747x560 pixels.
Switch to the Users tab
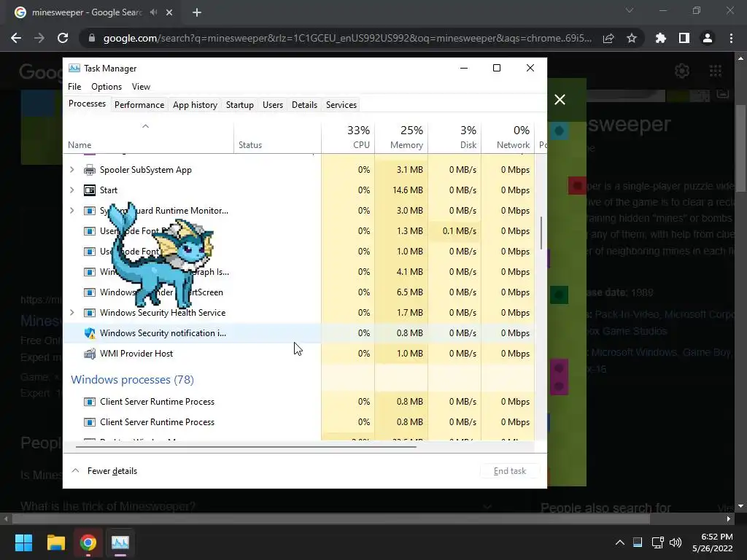(x=273, y=105)
